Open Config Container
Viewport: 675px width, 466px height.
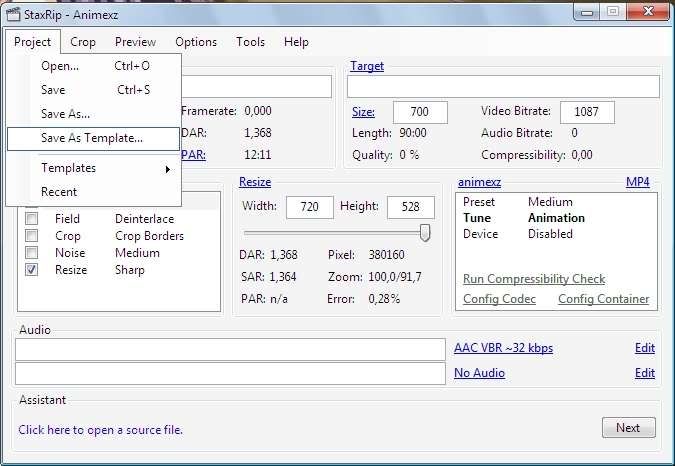[x=604, y=299]
